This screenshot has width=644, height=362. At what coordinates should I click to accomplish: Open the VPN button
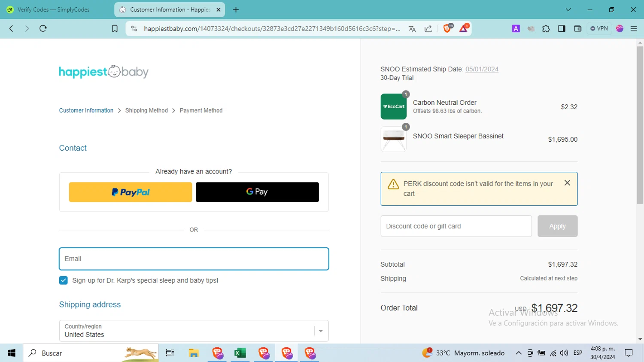tap(599, 28)
